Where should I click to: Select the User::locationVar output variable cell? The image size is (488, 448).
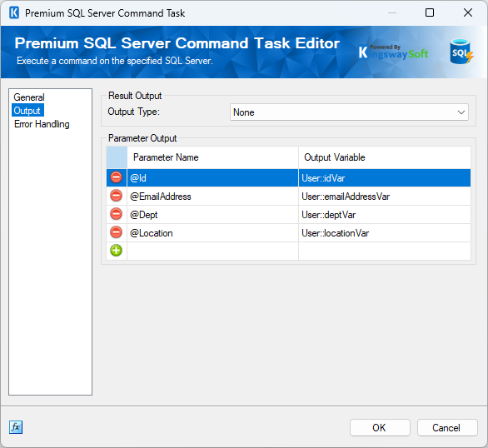[x=385, y=233]
